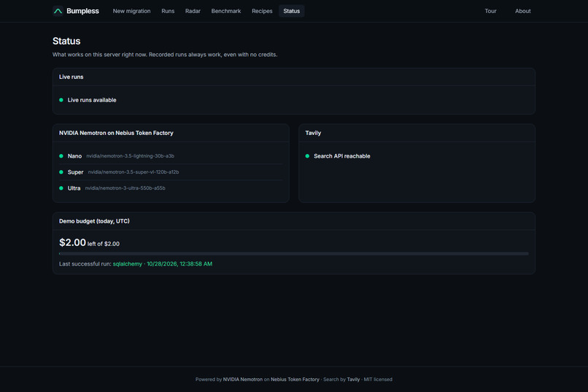Click nvidia/nemotron-3.5-super-vl-120b-a12b model ID

tap(134, 172)
